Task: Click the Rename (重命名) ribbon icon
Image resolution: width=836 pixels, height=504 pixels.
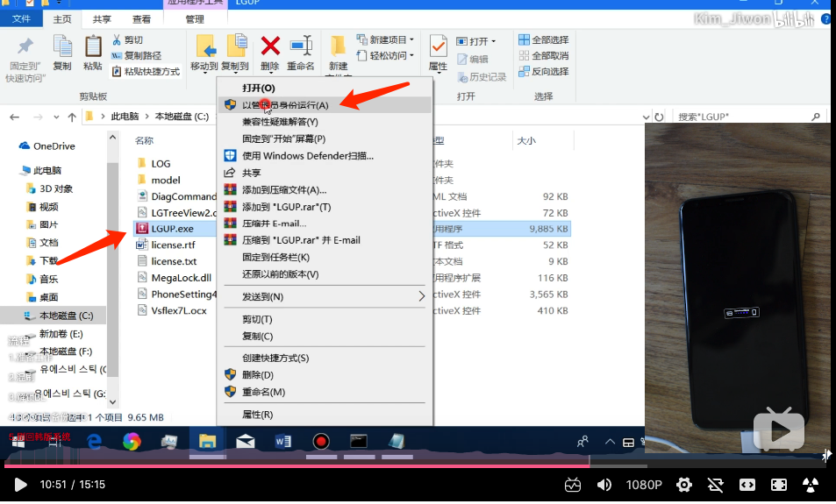Action: 301,46
